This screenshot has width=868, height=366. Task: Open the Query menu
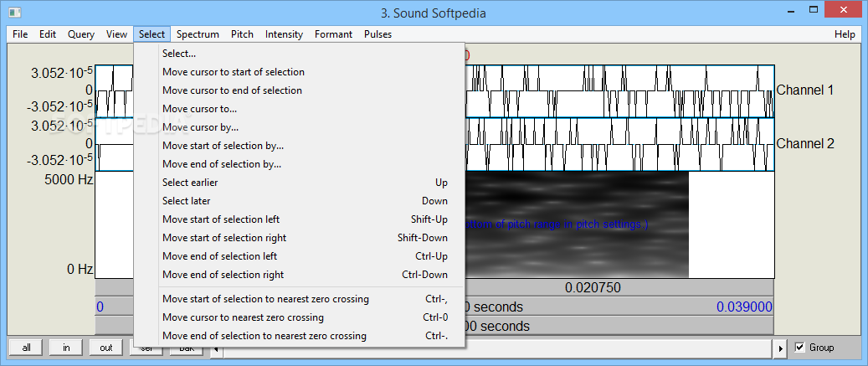[x=81, y=34]
